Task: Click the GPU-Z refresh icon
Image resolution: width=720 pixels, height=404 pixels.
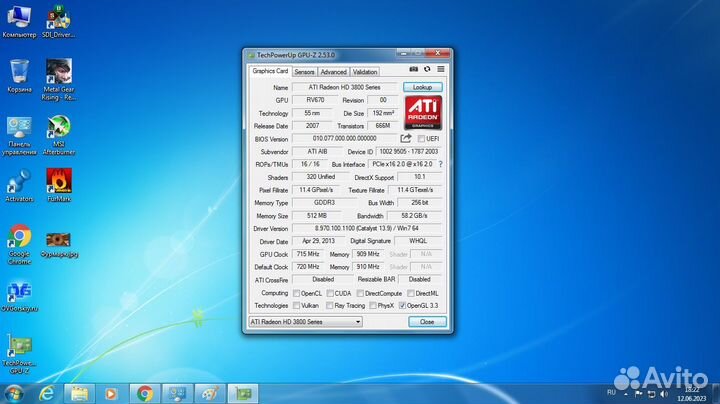Action: (x=427, y=69)
